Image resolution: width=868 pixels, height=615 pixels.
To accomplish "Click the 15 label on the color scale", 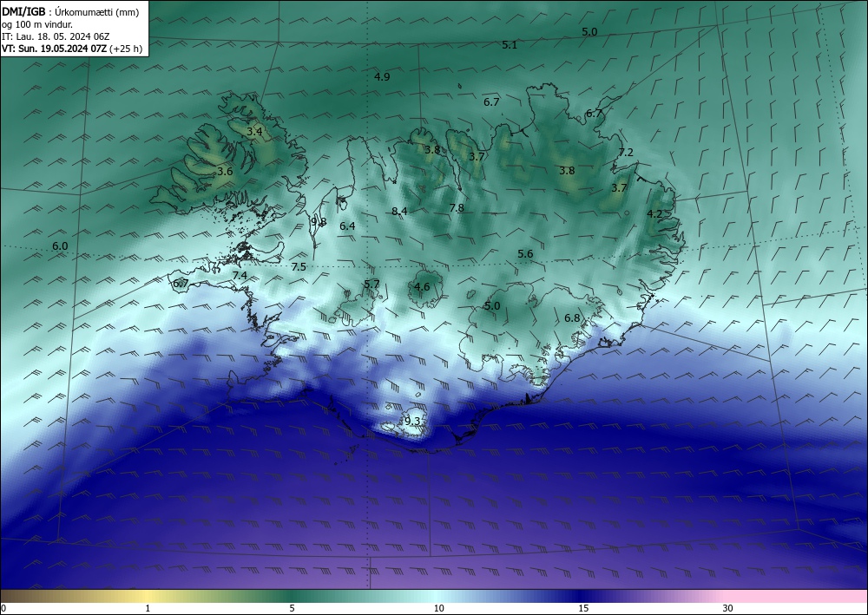I will (x=583, y=609).
